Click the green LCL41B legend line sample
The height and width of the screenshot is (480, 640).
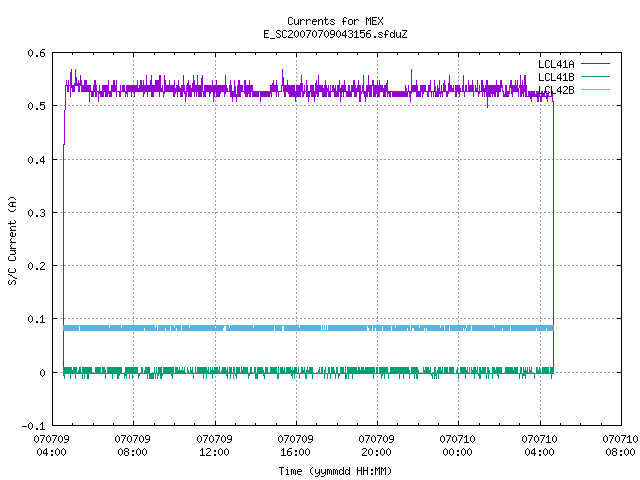click(595, 76)
